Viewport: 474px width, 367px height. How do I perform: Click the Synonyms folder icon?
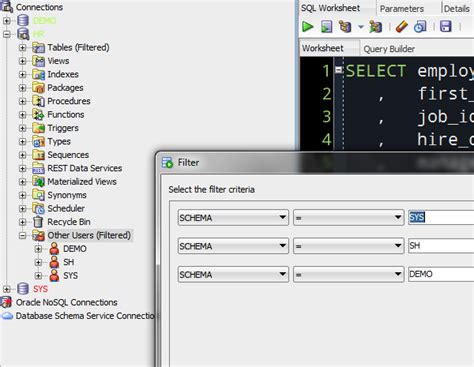(39, 195)
